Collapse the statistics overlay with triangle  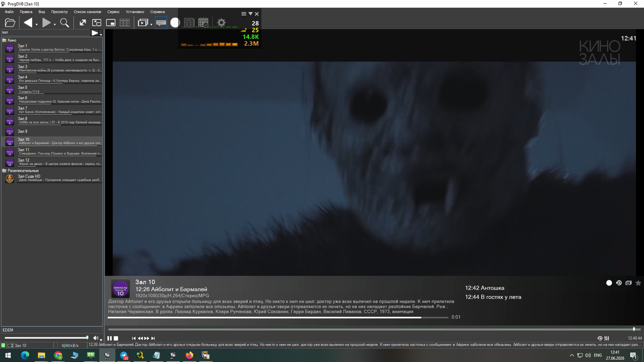[251, 14]
